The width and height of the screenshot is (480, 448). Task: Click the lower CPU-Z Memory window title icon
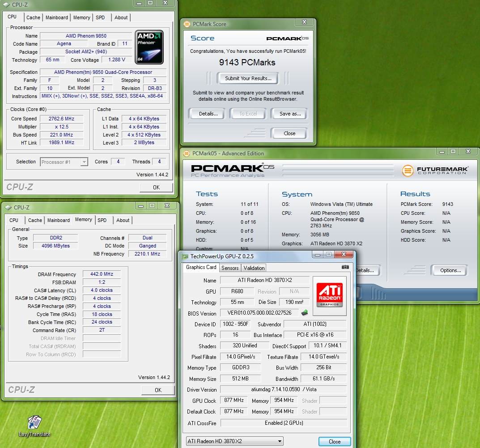tap(8, 207)
